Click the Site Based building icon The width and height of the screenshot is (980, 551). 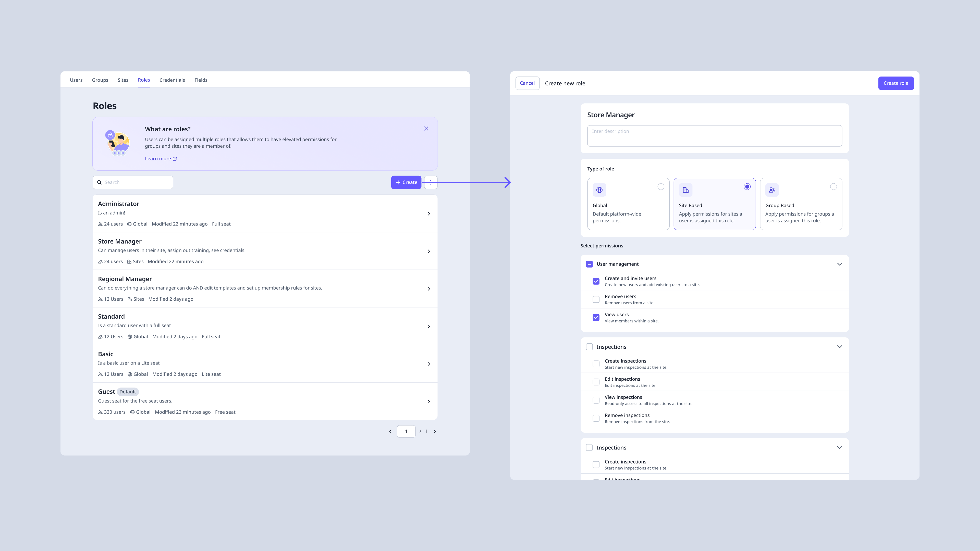point(685,190)
